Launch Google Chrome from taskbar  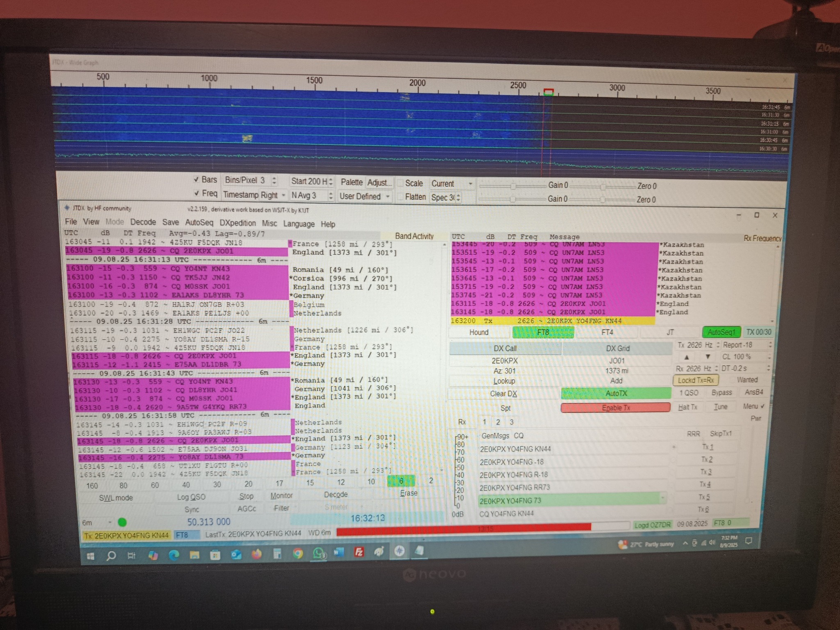tap(298, 554)
